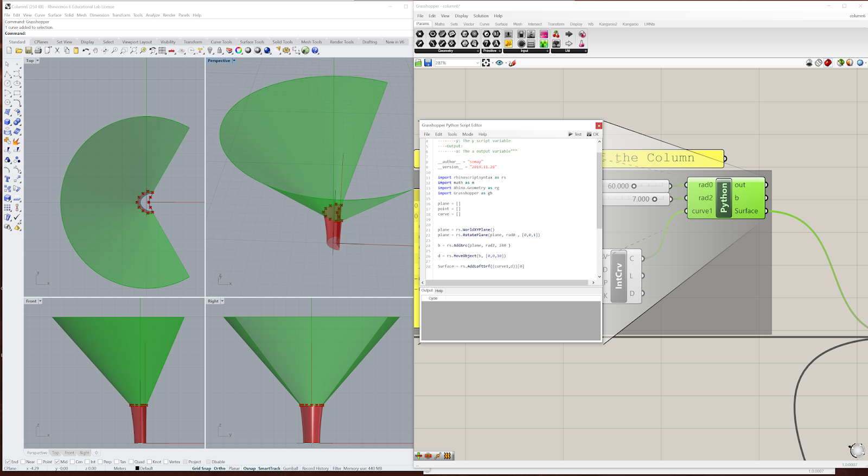Viewport: 868px width, 476px height.
Task: Click the New file icon in Rhino toolbar
Action: point(9,50)
